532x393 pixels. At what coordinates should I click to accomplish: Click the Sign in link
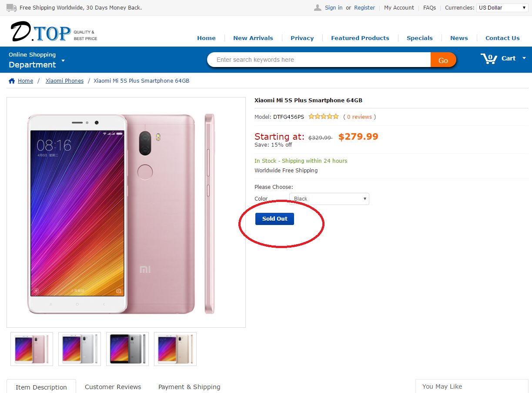tap(334, 8)
